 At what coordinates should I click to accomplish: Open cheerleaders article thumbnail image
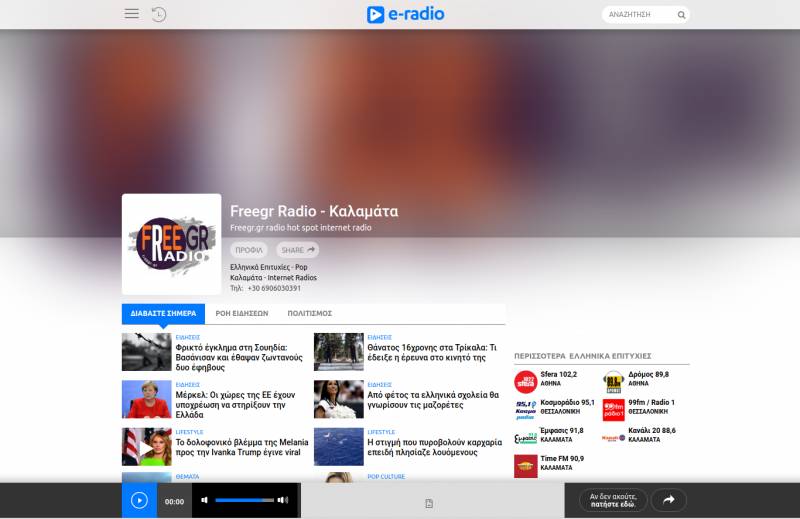pyautogui.click(x=339, y=400)
